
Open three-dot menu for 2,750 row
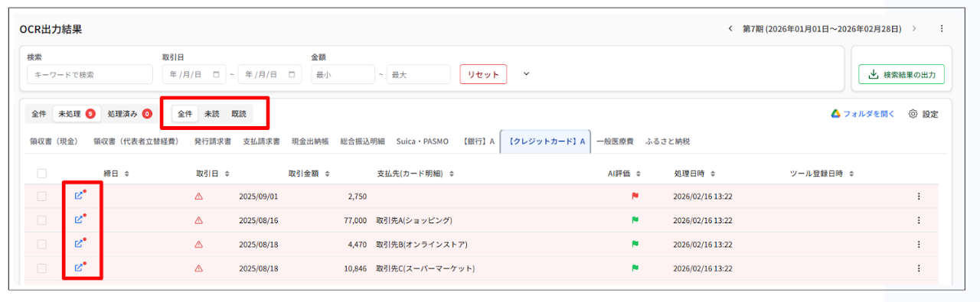(x=918, y=196)
